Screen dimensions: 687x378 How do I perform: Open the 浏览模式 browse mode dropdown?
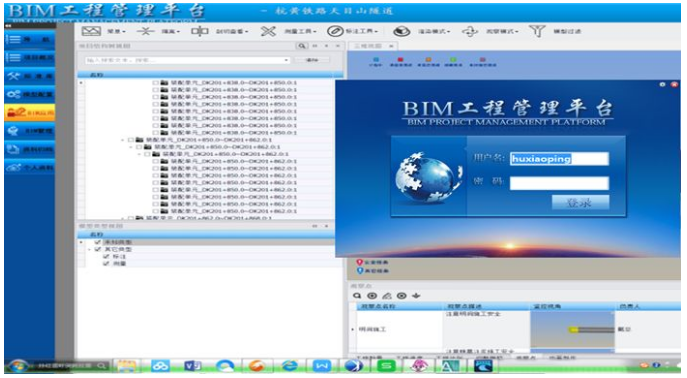(490, 31)
